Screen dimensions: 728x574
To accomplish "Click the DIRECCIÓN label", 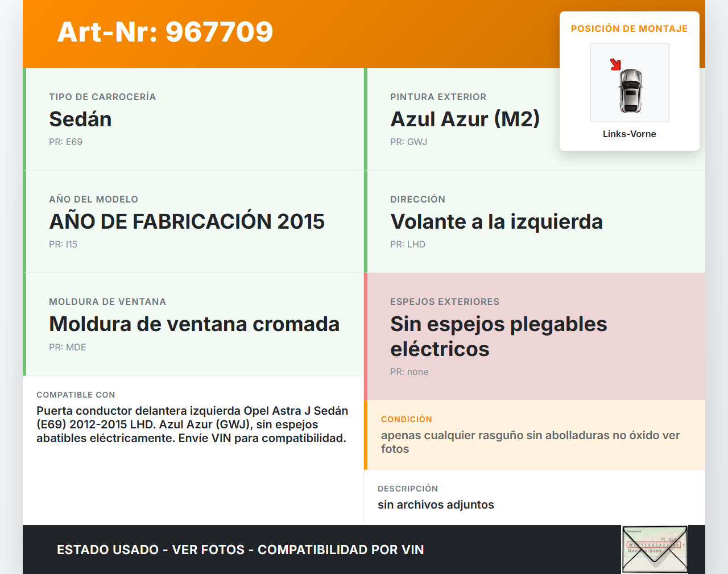I will (x=418, y=199).
